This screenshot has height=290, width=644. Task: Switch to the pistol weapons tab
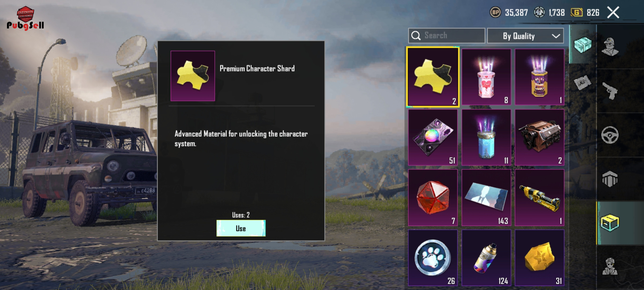(610, 91)
